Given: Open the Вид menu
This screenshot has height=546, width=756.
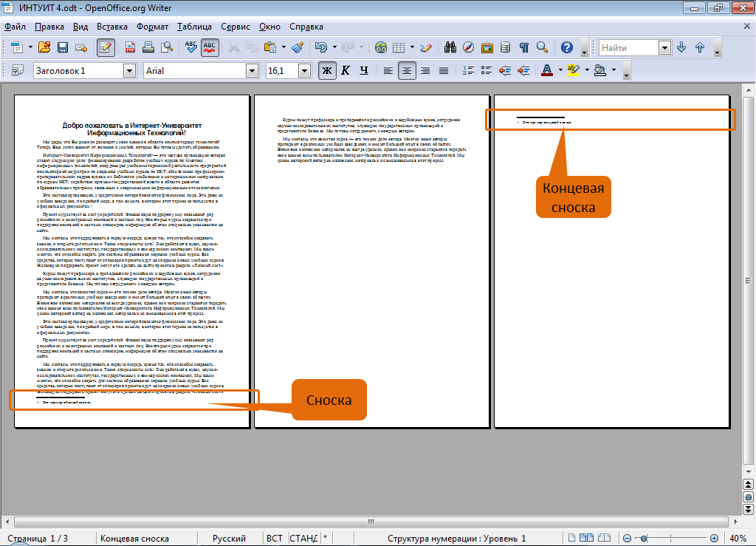Looking at the screenshot, I should pos(80,27).
